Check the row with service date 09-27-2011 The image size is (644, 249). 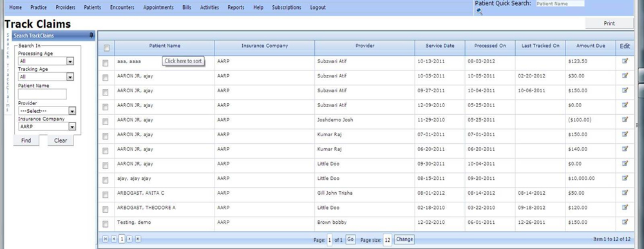pos(106,92)
